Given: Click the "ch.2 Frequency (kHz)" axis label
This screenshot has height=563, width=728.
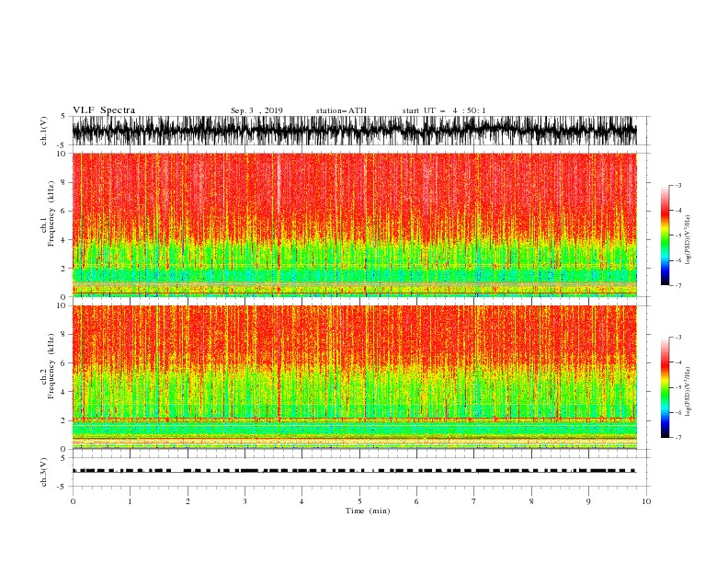Looking at the screenshot, I should point(49,366).
